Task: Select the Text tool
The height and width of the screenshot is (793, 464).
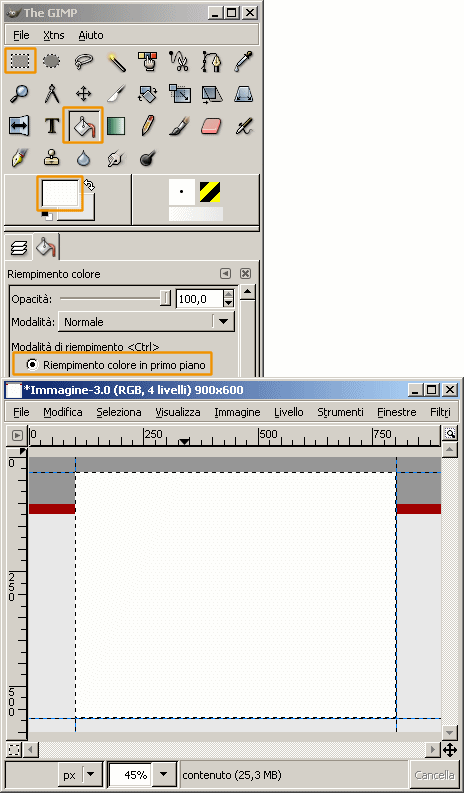Action: 51,125
